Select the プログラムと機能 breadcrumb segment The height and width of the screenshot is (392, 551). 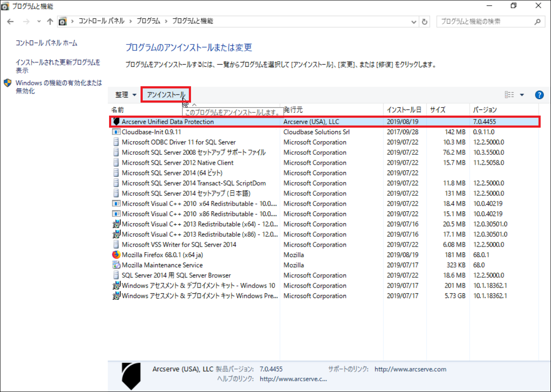click(192, 21)
